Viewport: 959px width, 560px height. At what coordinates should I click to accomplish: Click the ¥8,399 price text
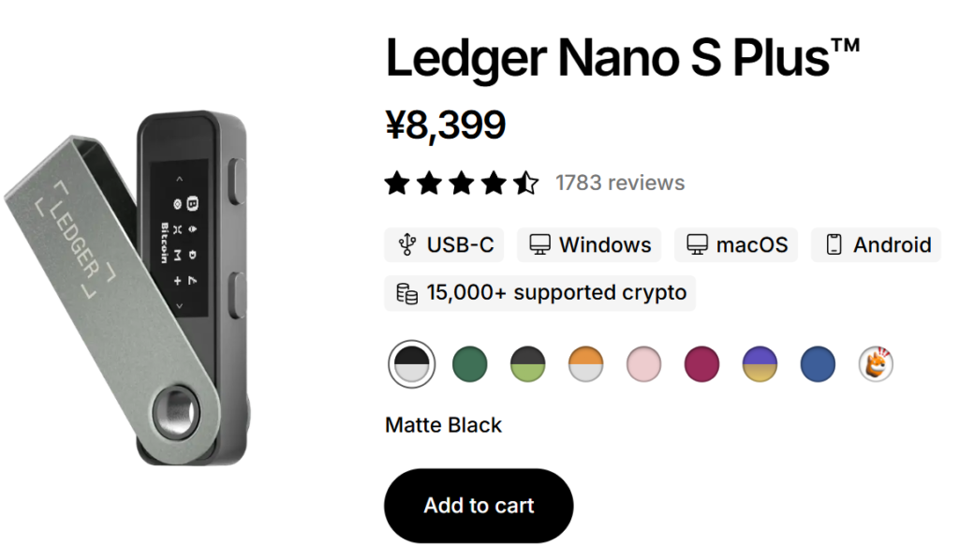446,125
